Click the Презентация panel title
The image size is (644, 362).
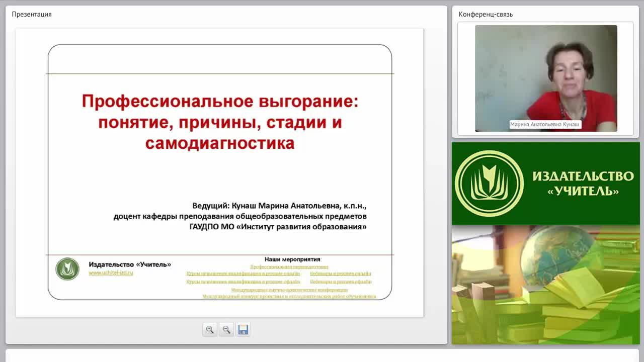click(32, 14)
